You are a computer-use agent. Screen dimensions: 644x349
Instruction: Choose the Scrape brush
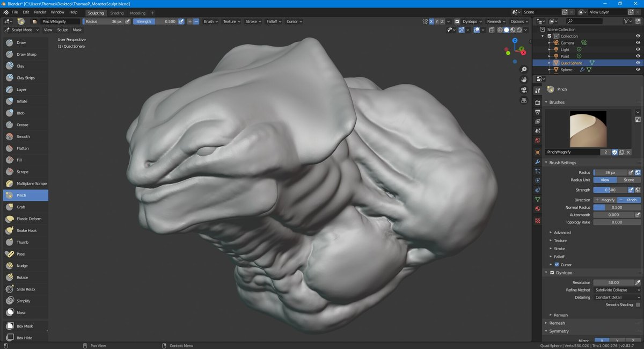(25, 172)
